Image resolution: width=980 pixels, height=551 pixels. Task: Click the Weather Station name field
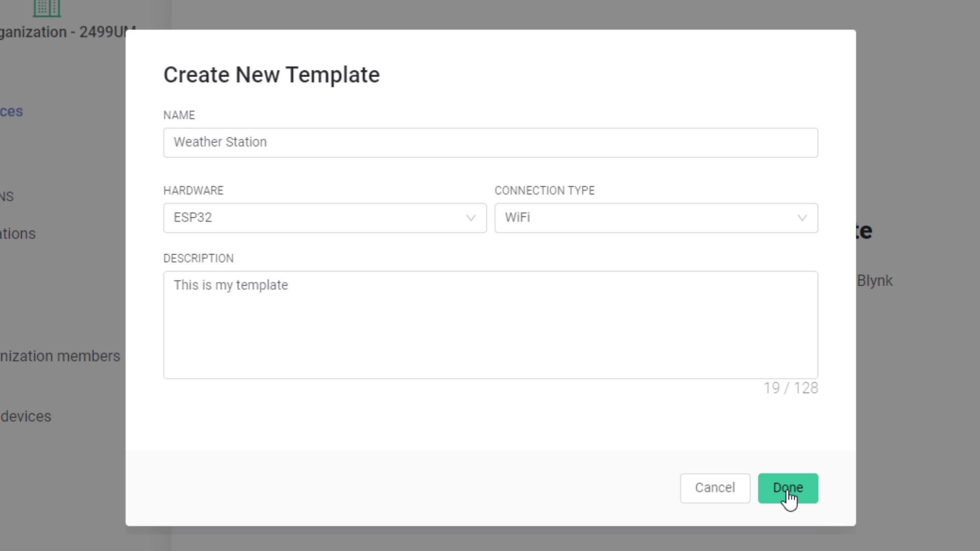pyautogui.click(x=490, y=142)
